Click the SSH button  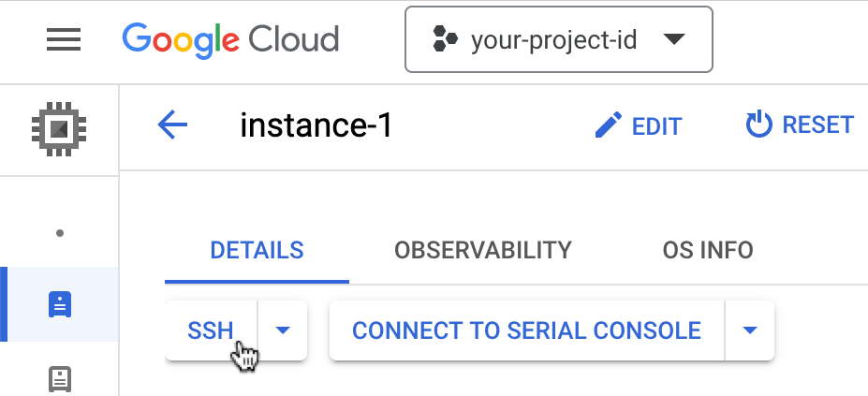coord(211,330)
